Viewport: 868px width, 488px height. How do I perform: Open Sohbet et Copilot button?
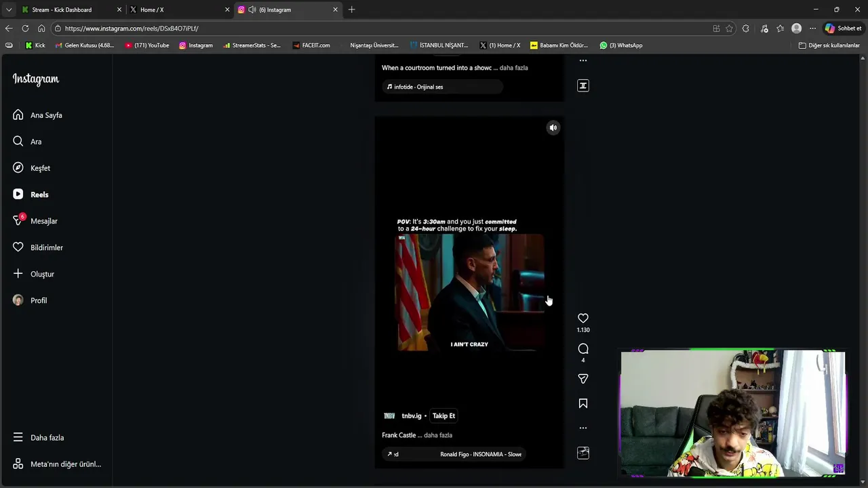coord(843,28)
